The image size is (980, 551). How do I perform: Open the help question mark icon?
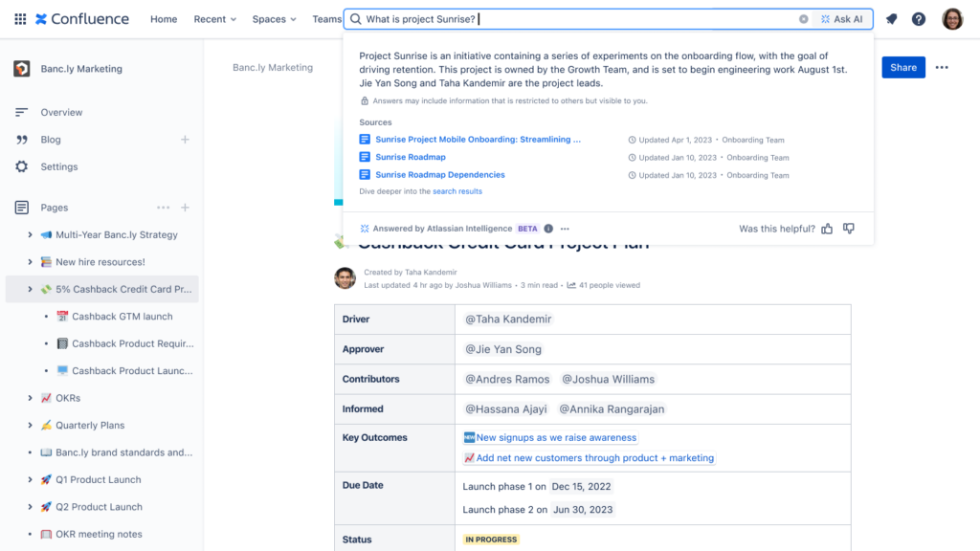click(x=918, y=18)
